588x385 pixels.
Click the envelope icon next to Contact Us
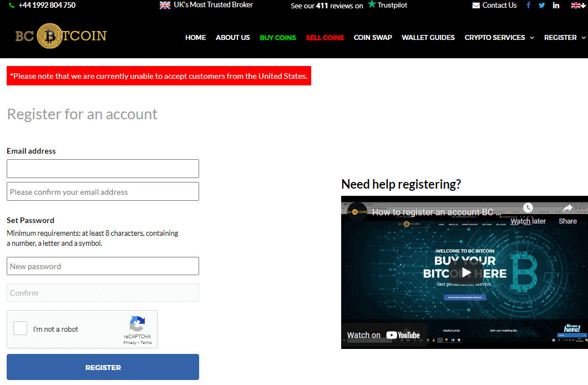(476, 6)
